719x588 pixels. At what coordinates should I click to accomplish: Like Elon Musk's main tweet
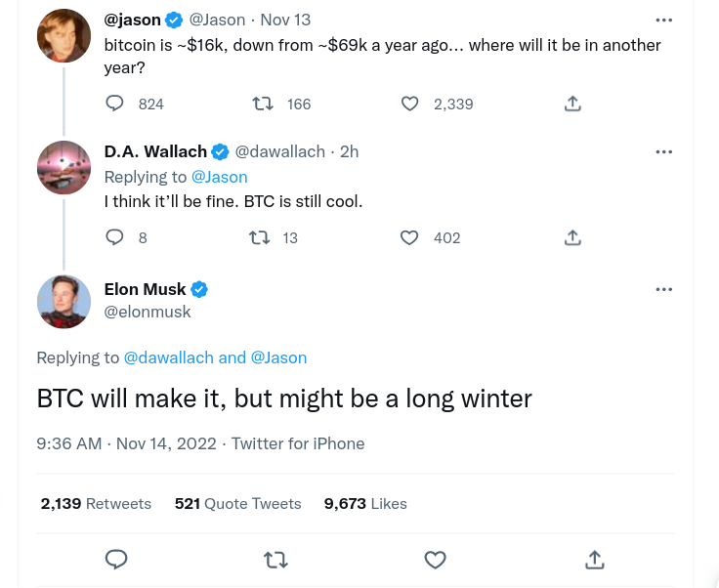[x=436, y=560]
